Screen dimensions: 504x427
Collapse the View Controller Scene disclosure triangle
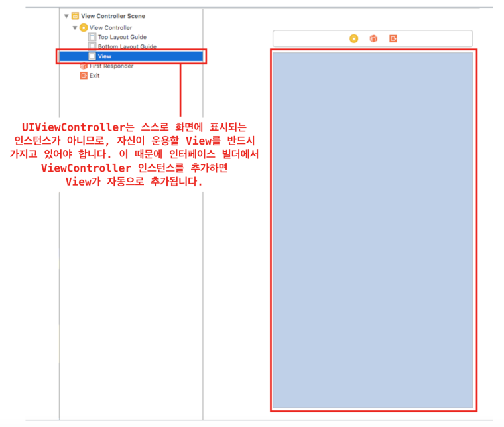tap(66, 16)
